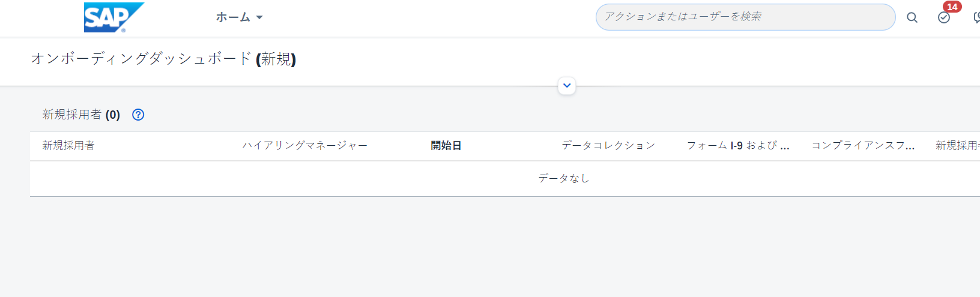Focus the アクションまたはユーザーを検索 search box
980x297 pixels.
pyautogui.click(x=745, y=17)
